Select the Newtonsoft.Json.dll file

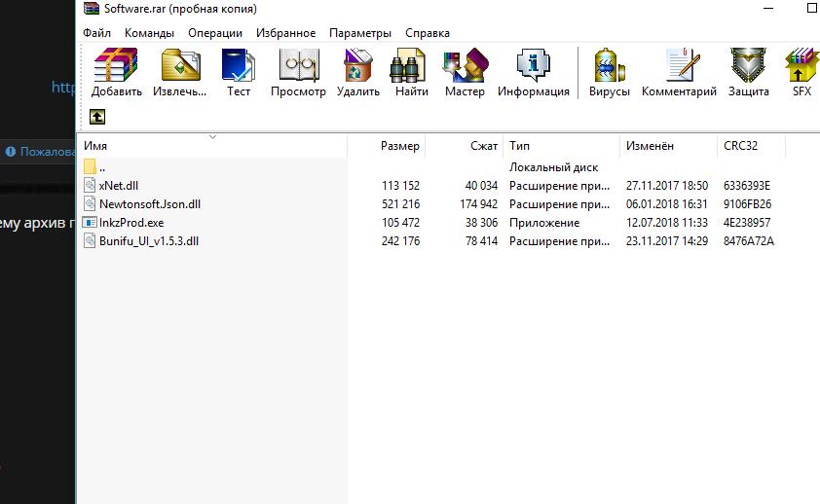149,204
